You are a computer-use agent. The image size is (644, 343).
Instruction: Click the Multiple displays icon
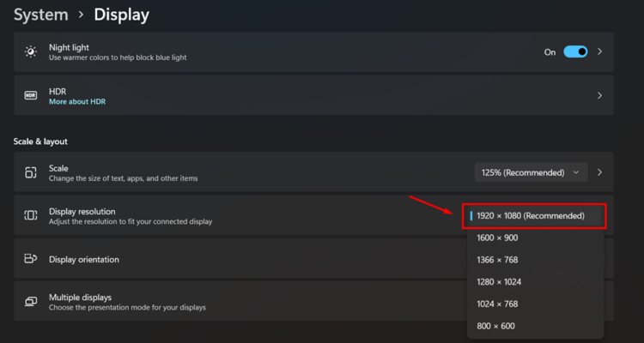[x=31, y=302]
